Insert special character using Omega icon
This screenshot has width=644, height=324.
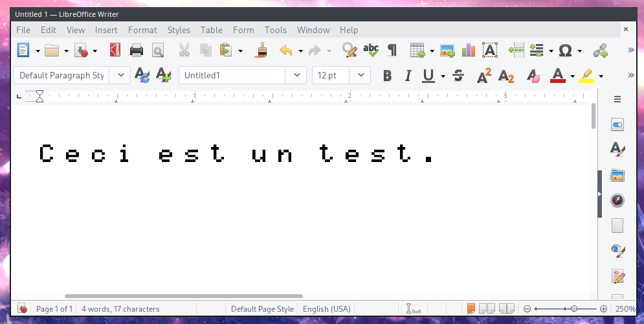(x=566, y=50)
